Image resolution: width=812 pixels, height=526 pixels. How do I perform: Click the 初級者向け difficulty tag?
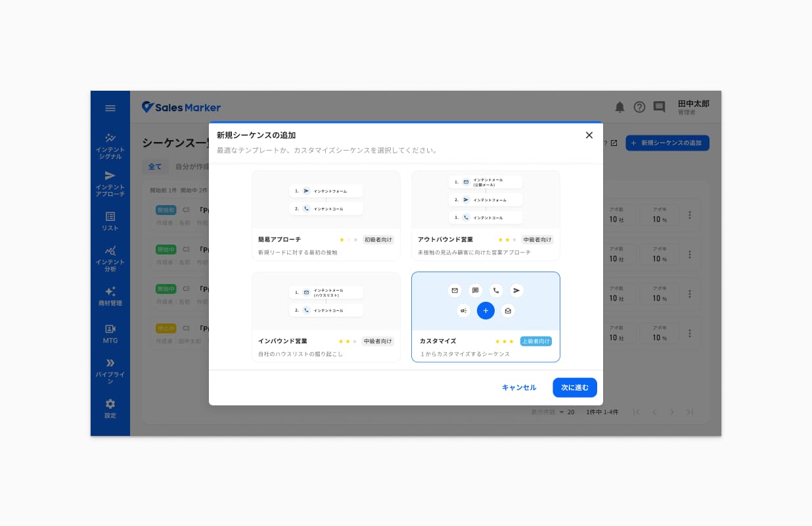[378, 240]
